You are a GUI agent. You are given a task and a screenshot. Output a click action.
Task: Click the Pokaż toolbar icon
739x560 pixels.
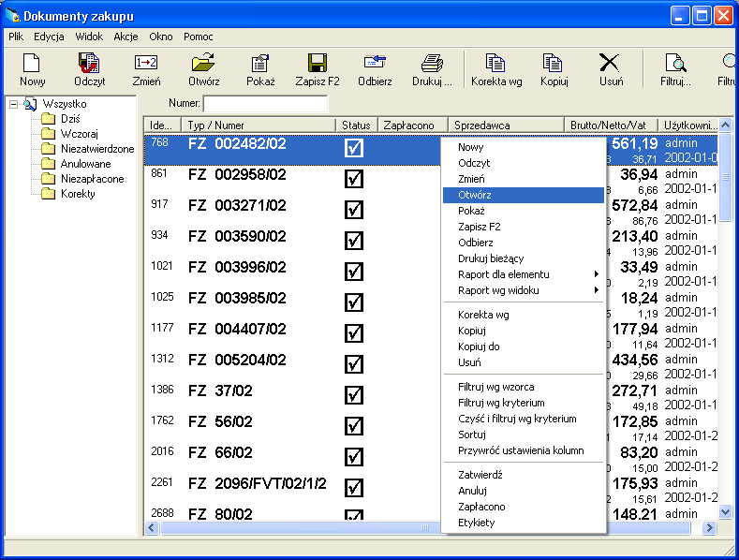coord(260,63)
